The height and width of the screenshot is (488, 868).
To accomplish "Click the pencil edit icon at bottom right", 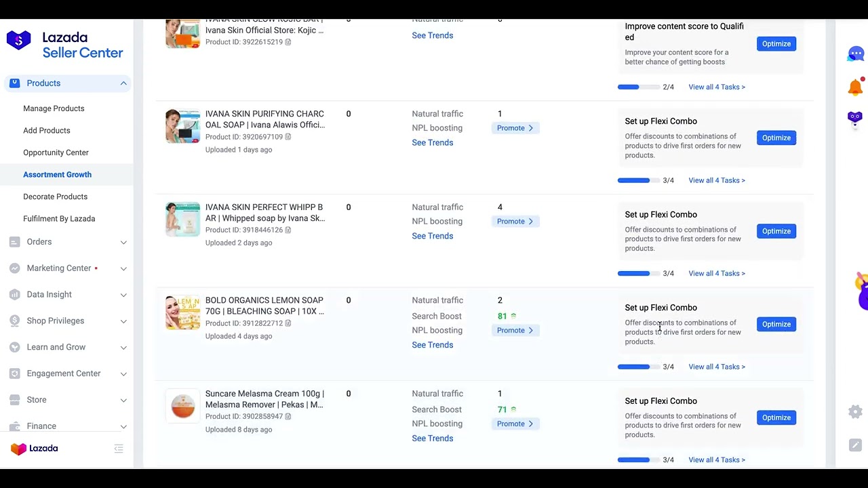I will pyautogui.click(x=855, y=445).
